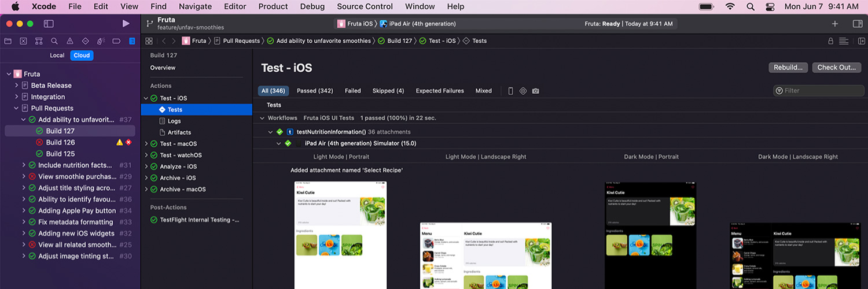Expand Beta Release workflow
Viewport: 868px width, 289px height.
click(16, 86)
